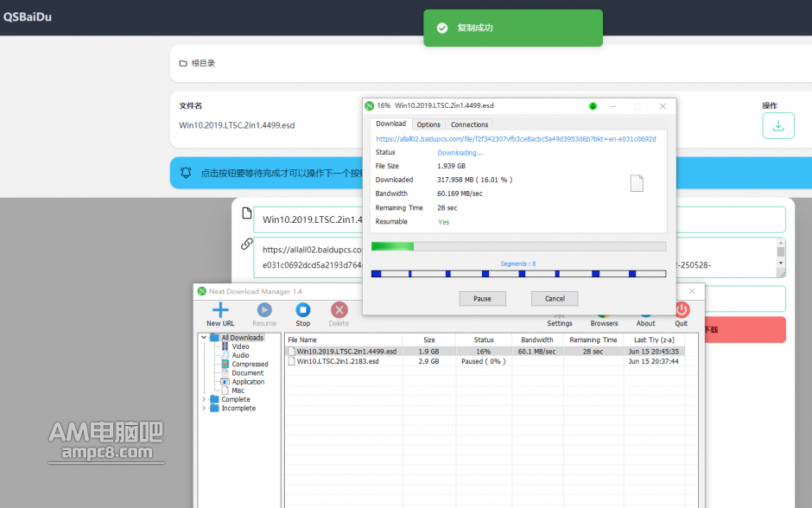
Task: Select the Win10.2019.LTSC.2in1.4499.esd download row
Action: click(485, 351)
